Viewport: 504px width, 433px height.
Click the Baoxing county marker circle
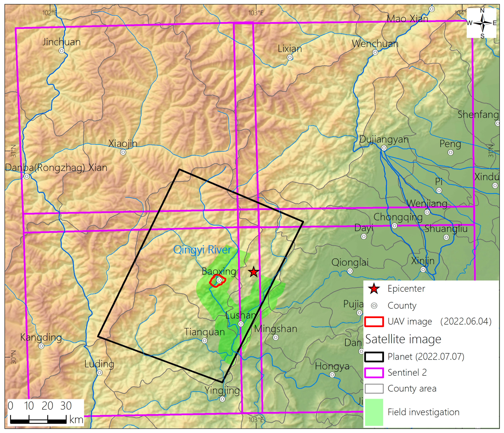pyautogui.click(x=219, y=280)
